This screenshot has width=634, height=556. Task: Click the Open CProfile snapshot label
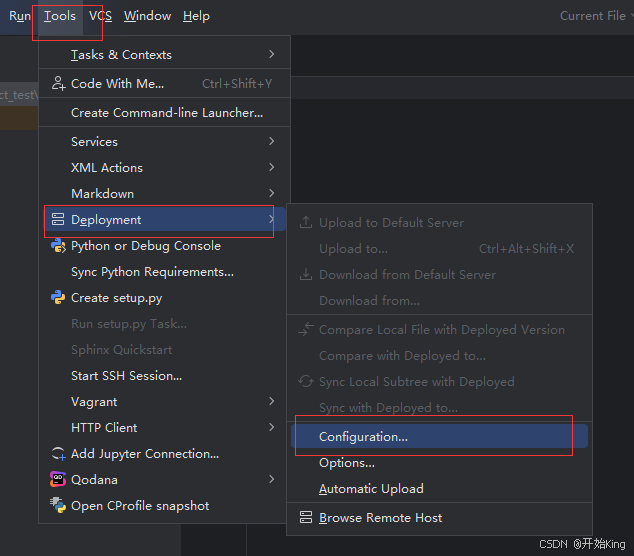[x=140, y=505]
